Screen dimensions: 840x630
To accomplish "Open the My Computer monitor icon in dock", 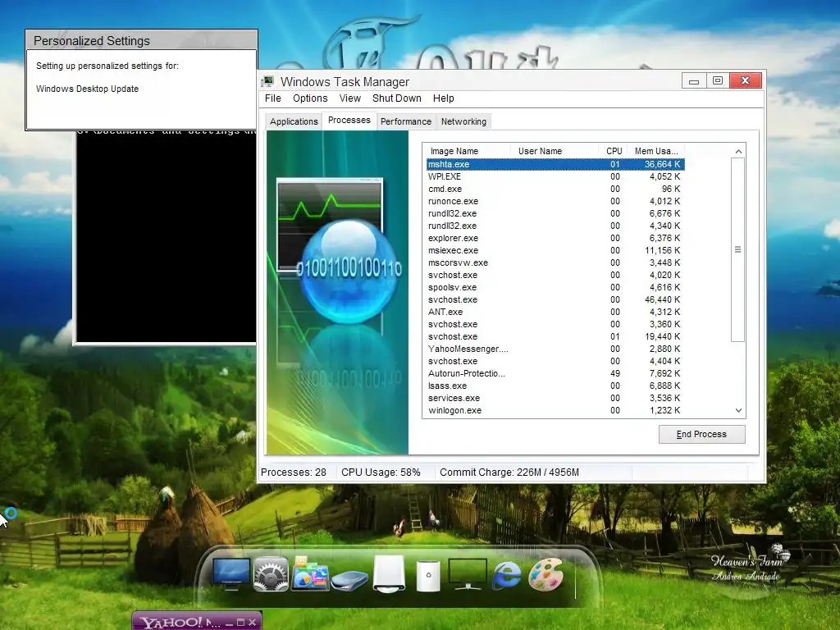I will pyautogui.click(x=231, y=574).
